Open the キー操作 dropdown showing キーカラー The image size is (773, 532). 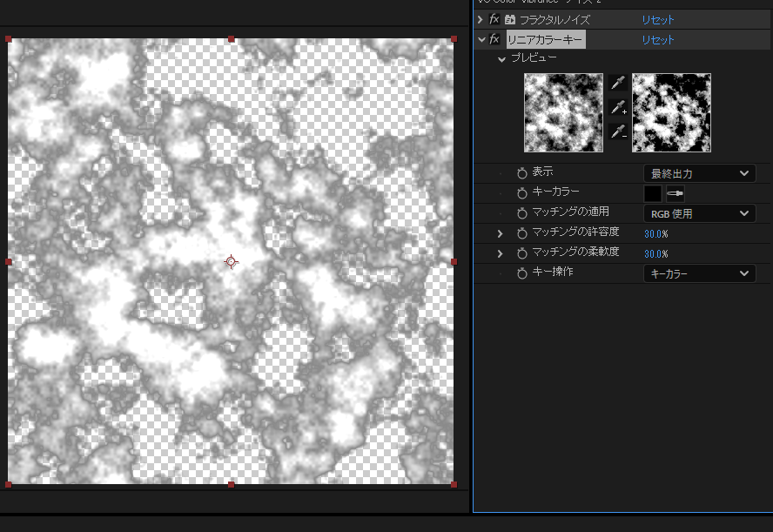pyautogui.click(x=699, y=273)
